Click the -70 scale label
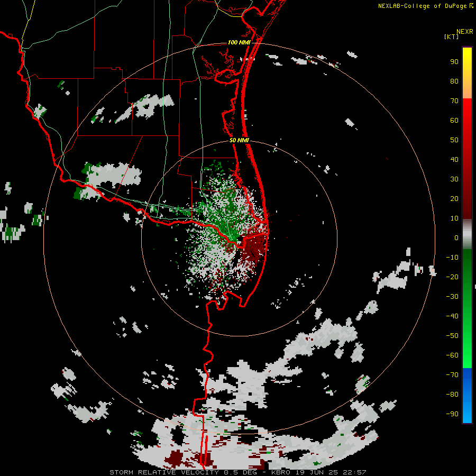 tap(452, 375)
